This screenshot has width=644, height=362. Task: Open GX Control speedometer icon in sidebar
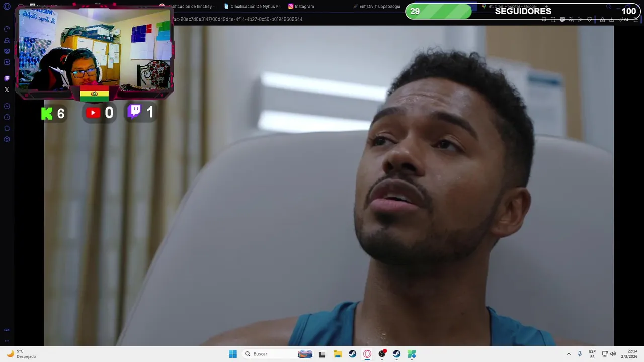[7, 29]
